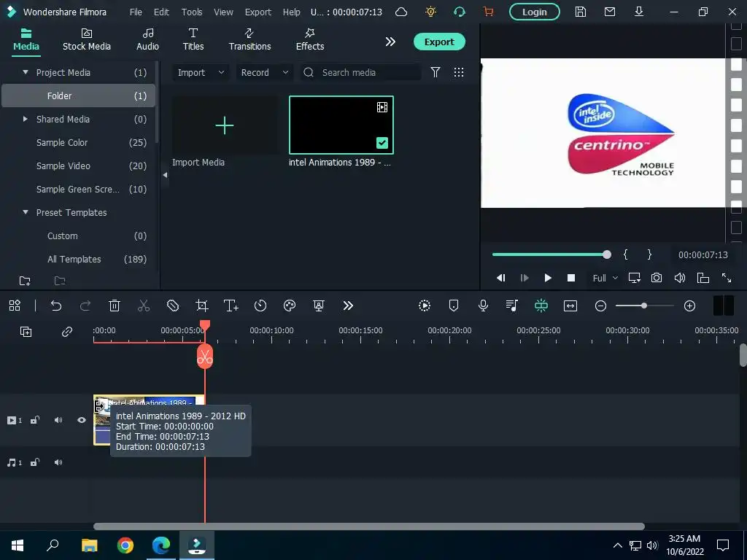
Task: Click the tag edit icon
Action: (173, 306)
